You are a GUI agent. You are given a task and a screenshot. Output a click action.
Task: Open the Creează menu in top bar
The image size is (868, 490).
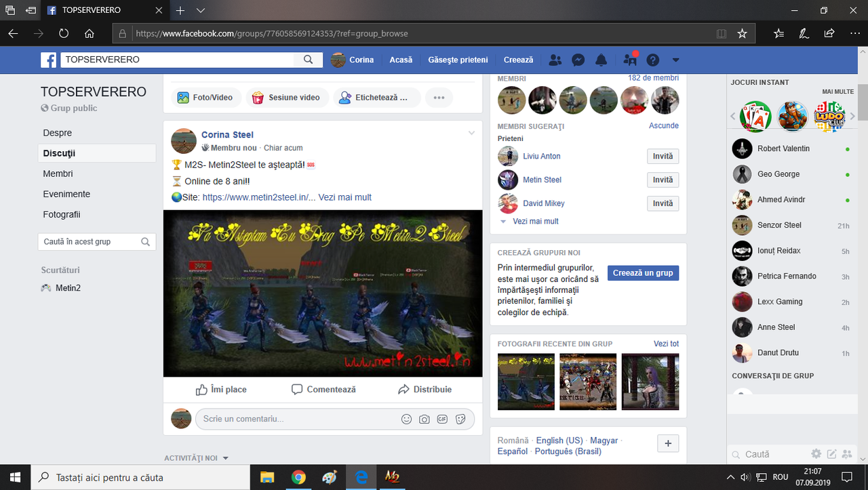(519, 60)
